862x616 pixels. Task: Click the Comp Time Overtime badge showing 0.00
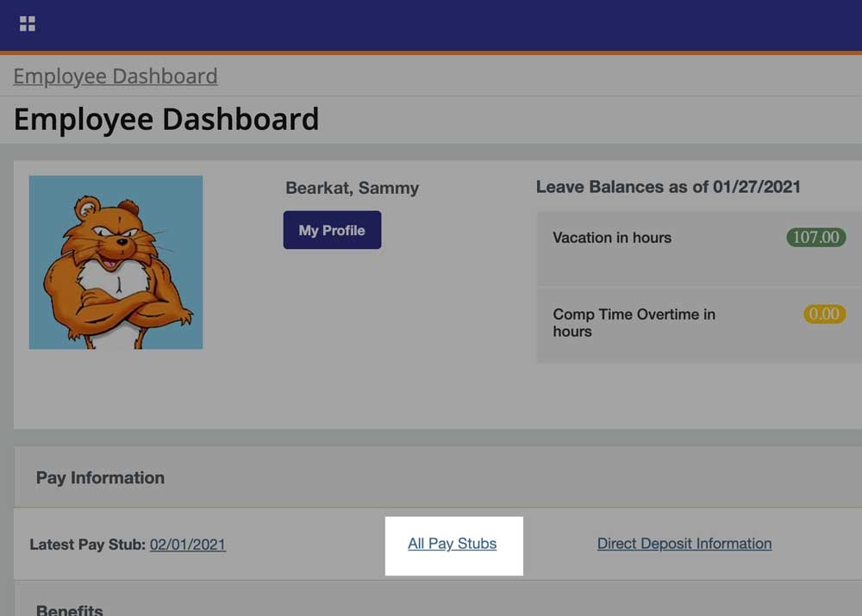[x=824, y=314]
